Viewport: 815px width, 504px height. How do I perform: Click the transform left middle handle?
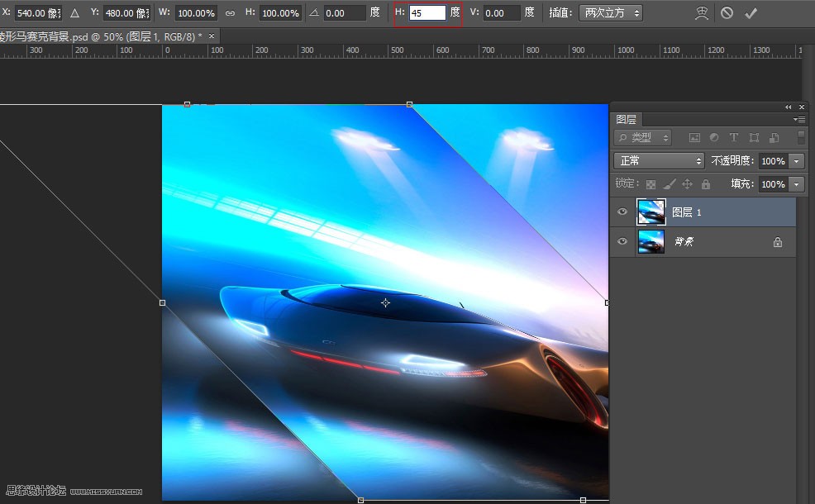162,302
